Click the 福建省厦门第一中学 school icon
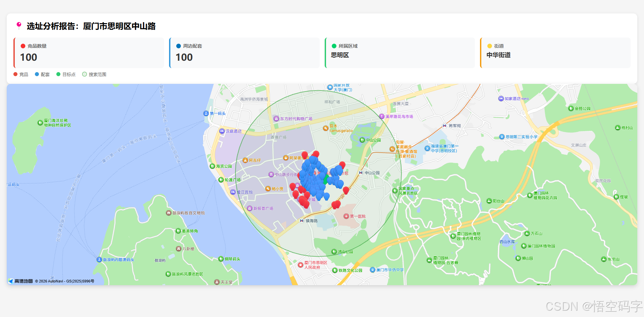 (427, 148)
